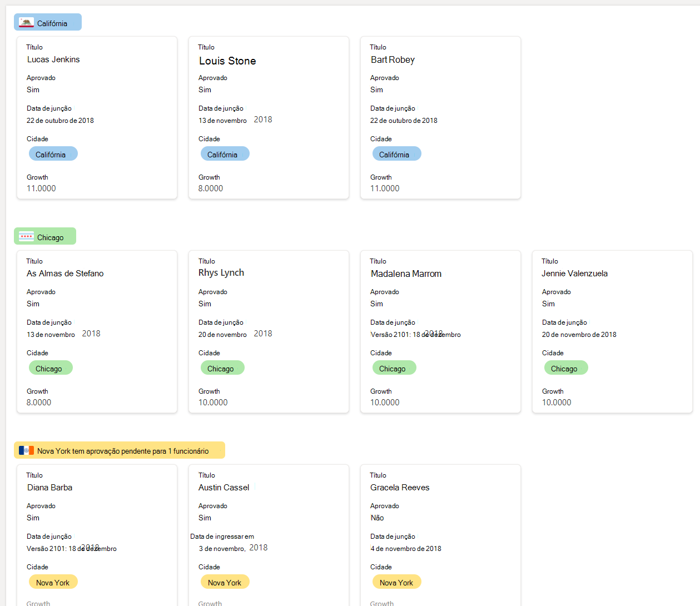Select growth value 11.0000 in Lucas Jenkins card
This screenshot has height=606, width=700.
pyautogui.click(x=41, y=188)
